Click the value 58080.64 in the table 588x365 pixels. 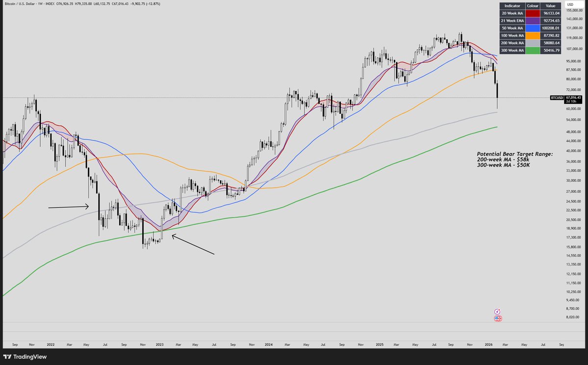pos(551,43)
